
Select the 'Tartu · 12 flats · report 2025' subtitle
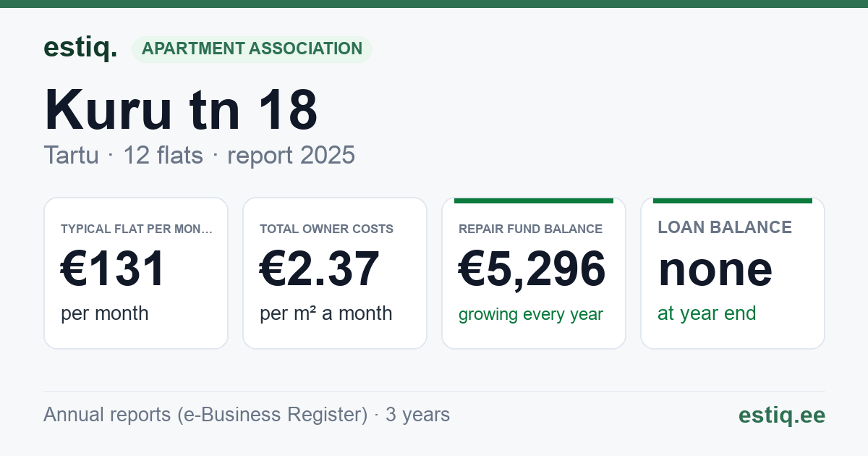click(x=199, y=155)
